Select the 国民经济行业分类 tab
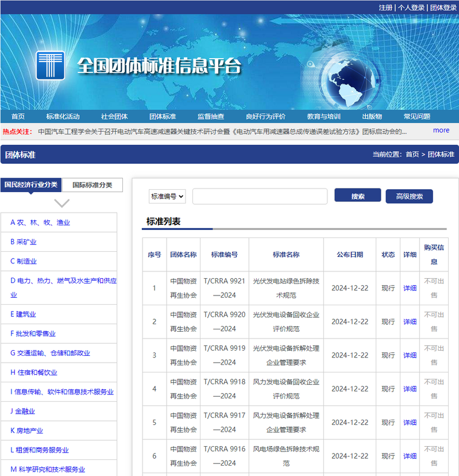This screenshot has width=459, height=476. click(x=31, y=185)
